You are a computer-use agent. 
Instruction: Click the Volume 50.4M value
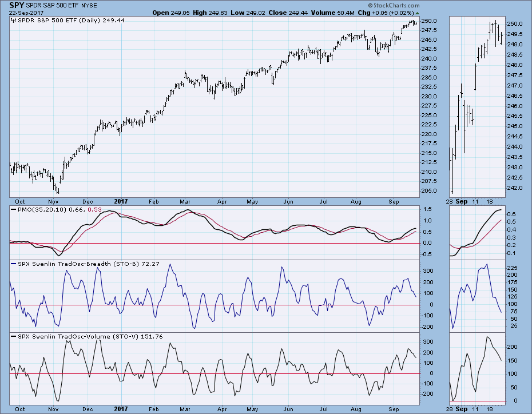point(332,13)
